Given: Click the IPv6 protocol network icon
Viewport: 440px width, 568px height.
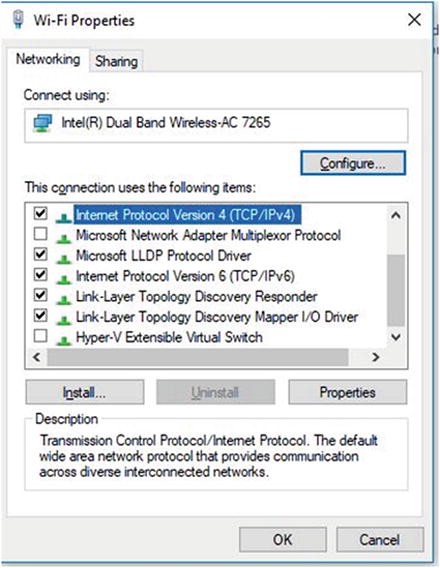Looking at the screenshot, I should (64, 279).
